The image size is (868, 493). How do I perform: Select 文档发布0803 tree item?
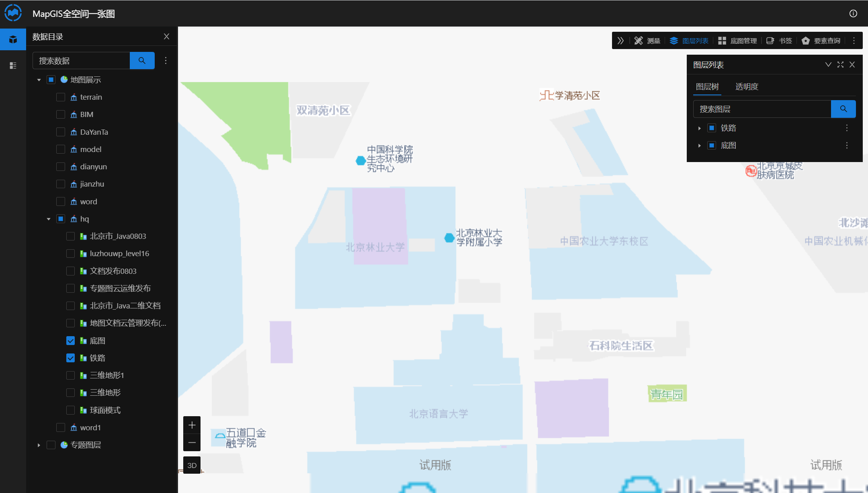[113, 271]
